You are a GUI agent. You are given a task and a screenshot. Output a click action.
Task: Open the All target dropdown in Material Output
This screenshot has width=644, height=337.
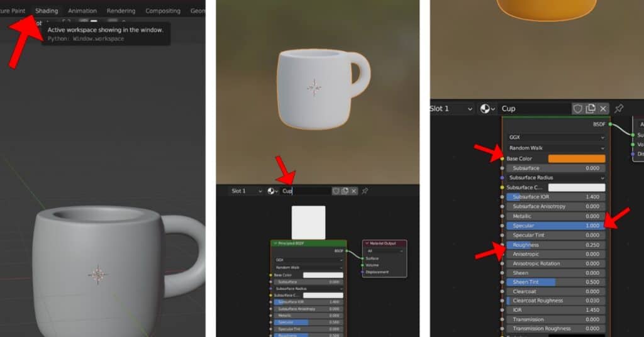tap(384, 250)
